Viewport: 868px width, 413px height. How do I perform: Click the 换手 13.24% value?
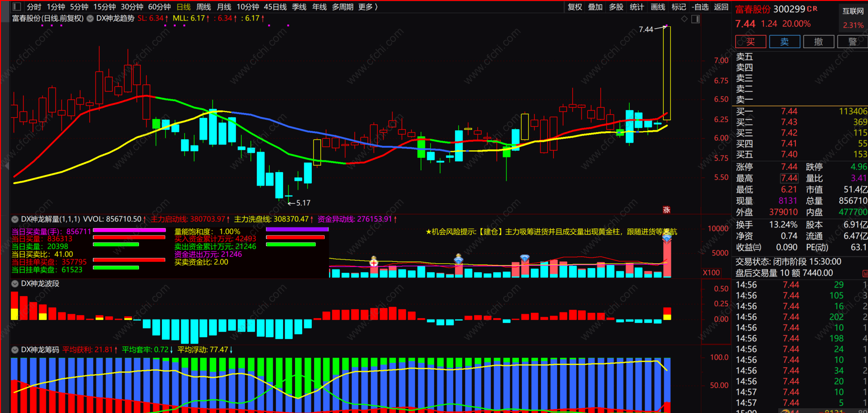point(783,225)
